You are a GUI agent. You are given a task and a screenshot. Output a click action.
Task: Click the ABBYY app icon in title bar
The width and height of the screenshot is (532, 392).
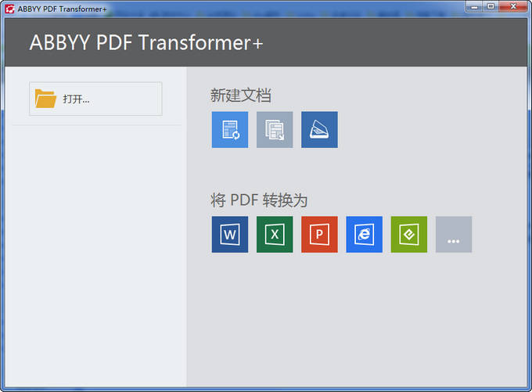[x=9, y=9]
